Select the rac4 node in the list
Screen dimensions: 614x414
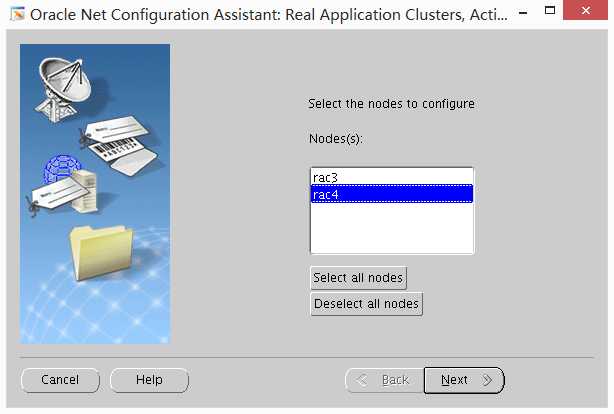coord(392,194)
